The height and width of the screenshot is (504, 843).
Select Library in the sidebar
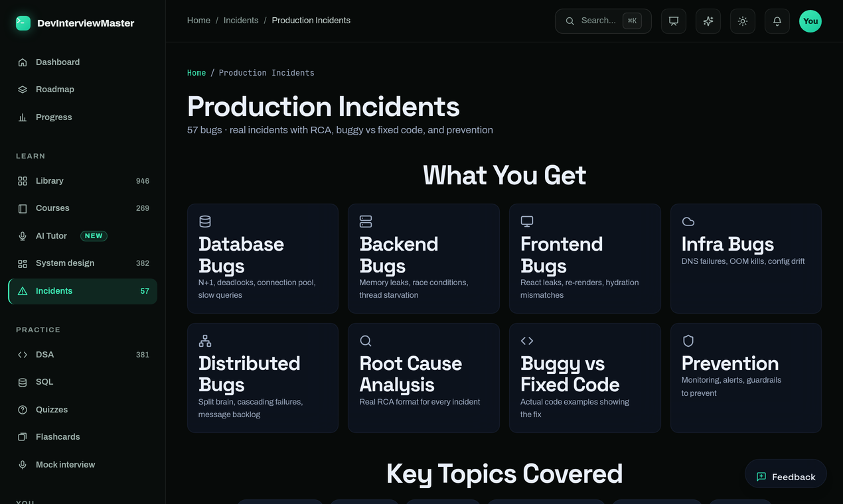click(83, 181)
